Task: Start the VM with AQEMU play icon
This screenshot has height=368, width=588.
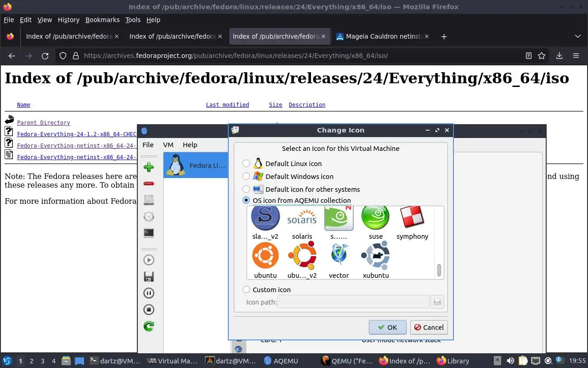Action: pos(148,260)
